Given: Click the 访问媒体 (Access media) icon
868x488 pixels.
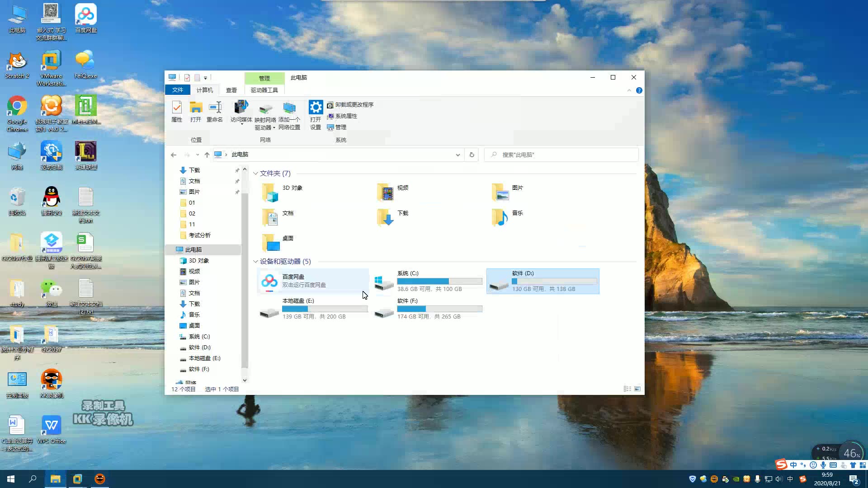Looking at the screenshot, I should click(241, 112).
